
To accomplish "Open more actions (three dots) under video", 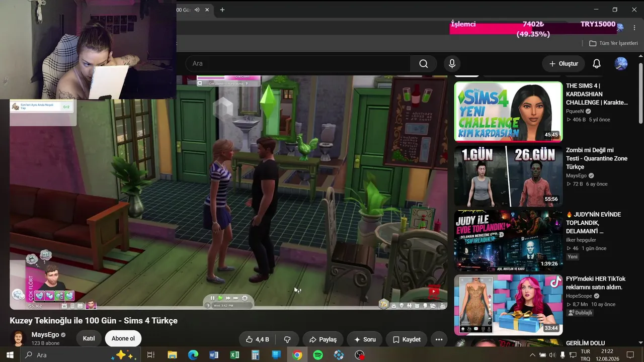I will [439, 339].
